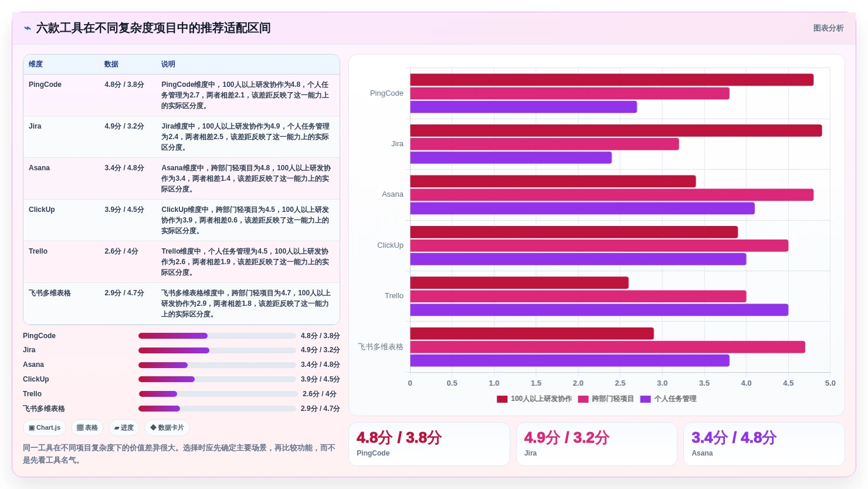This screenshot has height=489, width=868.
Task: Click the PingCode progress bar
Action: click(x=217, y=336)
